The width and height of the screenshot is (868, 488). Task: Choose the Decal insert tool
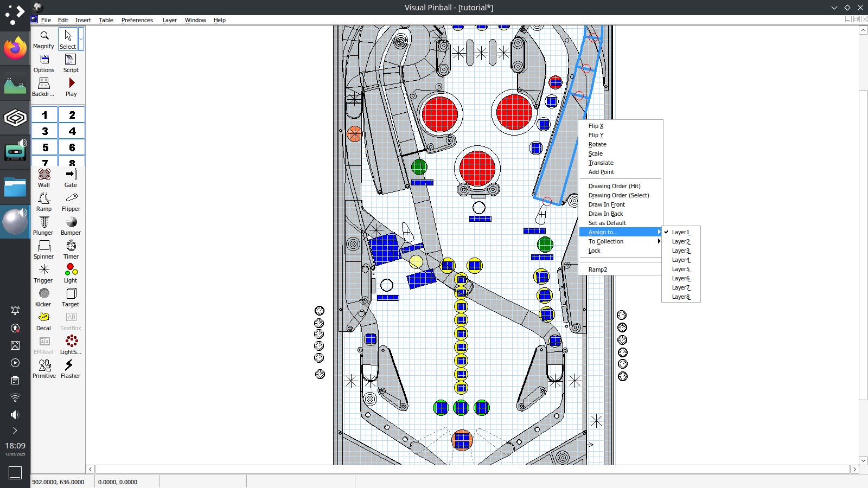(44, 321)
